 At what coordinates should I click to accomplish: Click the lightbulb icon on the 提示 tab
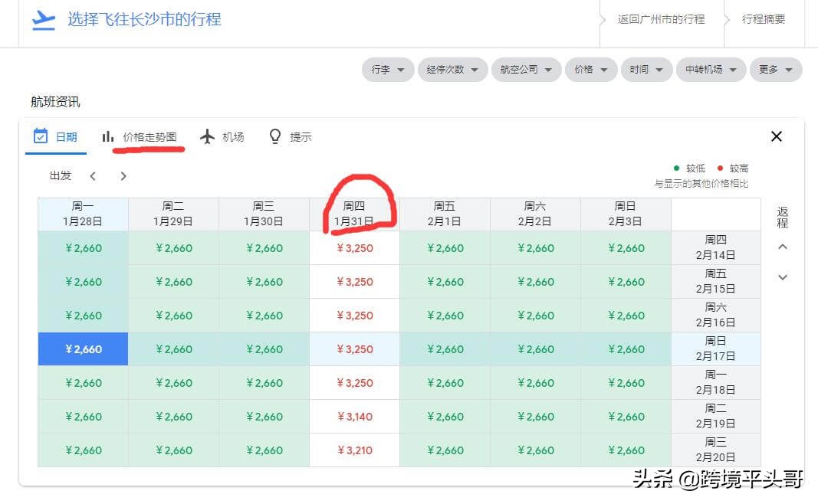tap(274, 136)
